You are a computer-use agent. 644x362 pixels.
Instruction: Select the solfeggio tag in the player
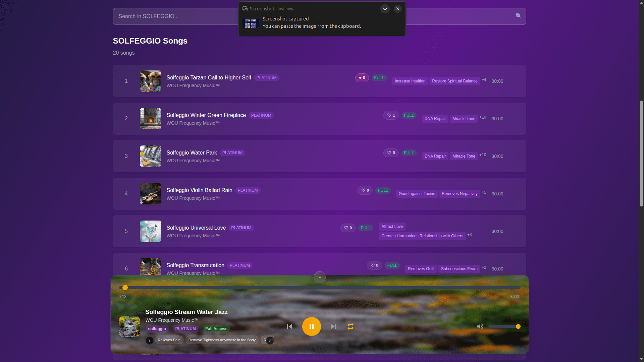[157, 329]
